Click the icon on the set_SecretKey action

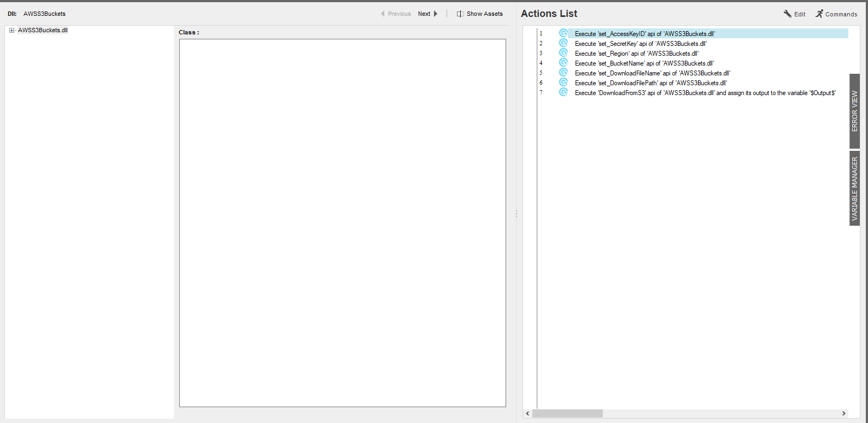[x=564, y=43]
